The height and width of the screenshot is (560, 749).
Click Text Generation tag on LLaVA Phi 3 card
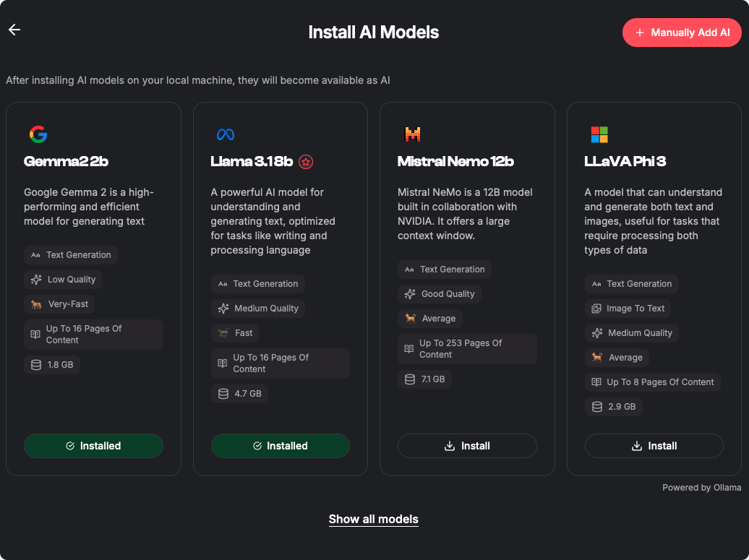point(631,283)
